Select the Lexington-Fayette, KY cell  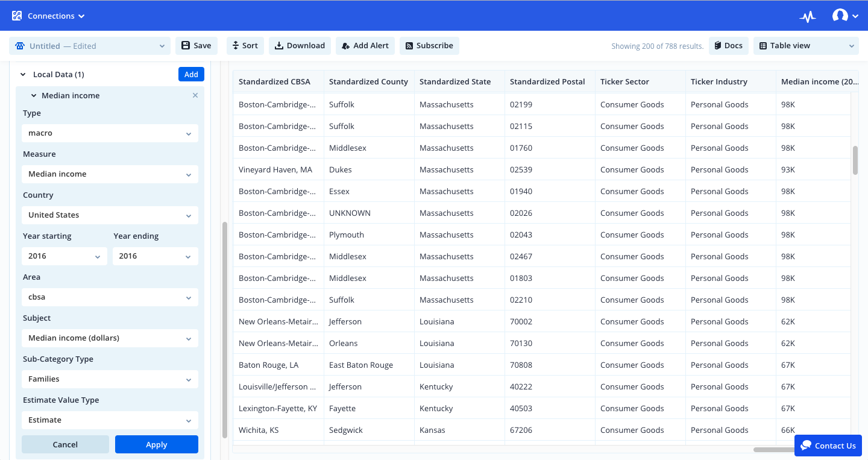click(278, 409)
